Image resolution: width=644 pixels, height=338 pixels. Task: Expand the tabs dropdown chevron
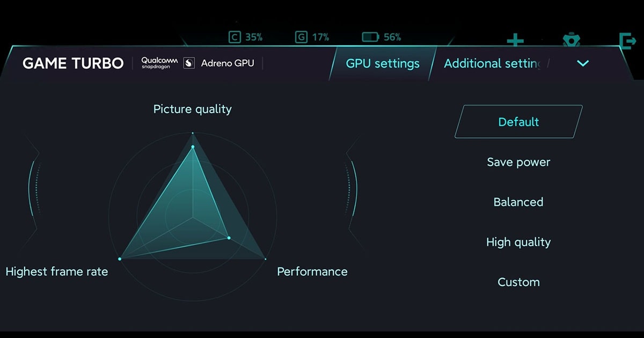click(x=583, y=63)
